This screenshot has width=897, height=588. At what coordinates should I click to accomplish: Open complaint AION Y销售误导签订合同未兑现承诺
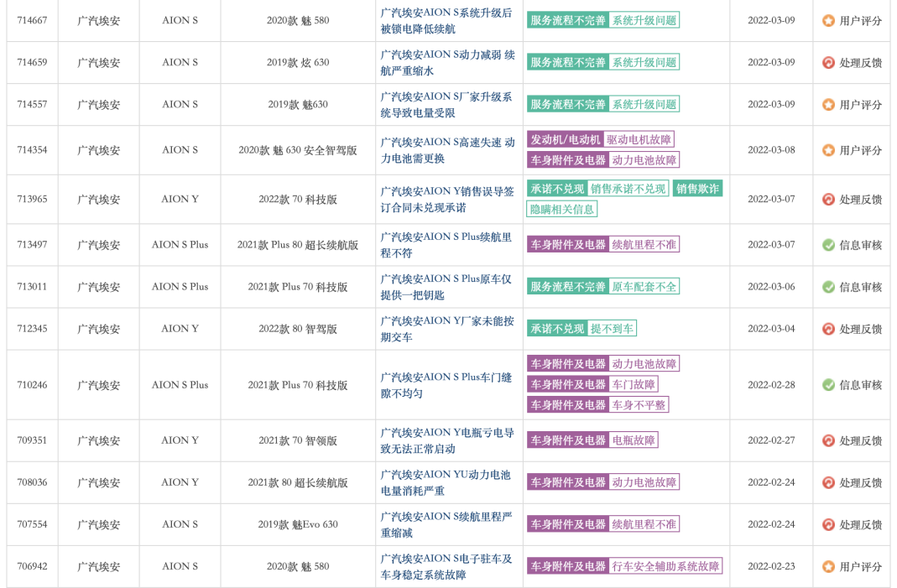[x=447, y=199]
